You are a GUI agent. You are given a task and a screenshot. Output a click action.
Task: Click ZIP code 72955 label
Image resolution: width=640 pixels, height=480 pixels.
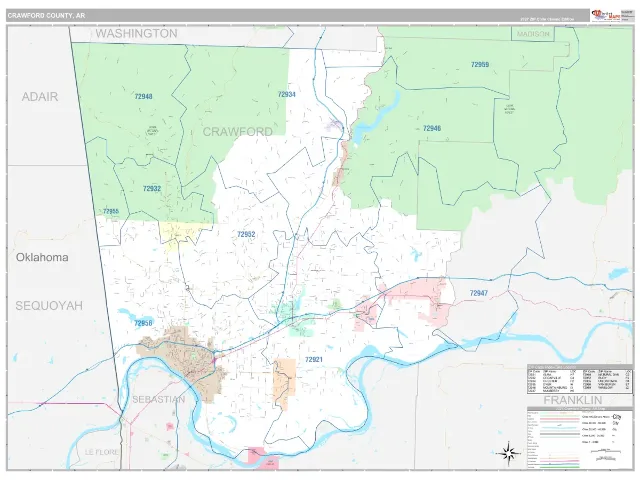tap(111, 211)
